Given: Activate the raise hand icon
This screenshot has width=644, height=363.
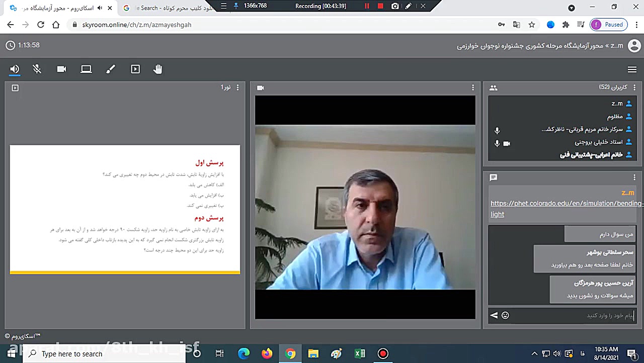Looking at the screenshot, I should click(x=158, y=69).
